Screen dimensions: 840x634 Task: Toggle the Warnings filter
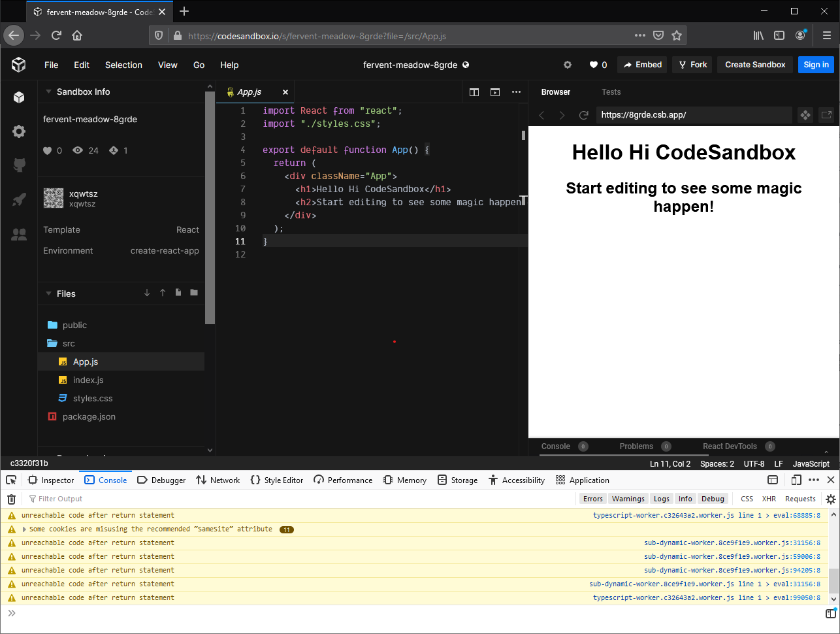tap(628, 499)
